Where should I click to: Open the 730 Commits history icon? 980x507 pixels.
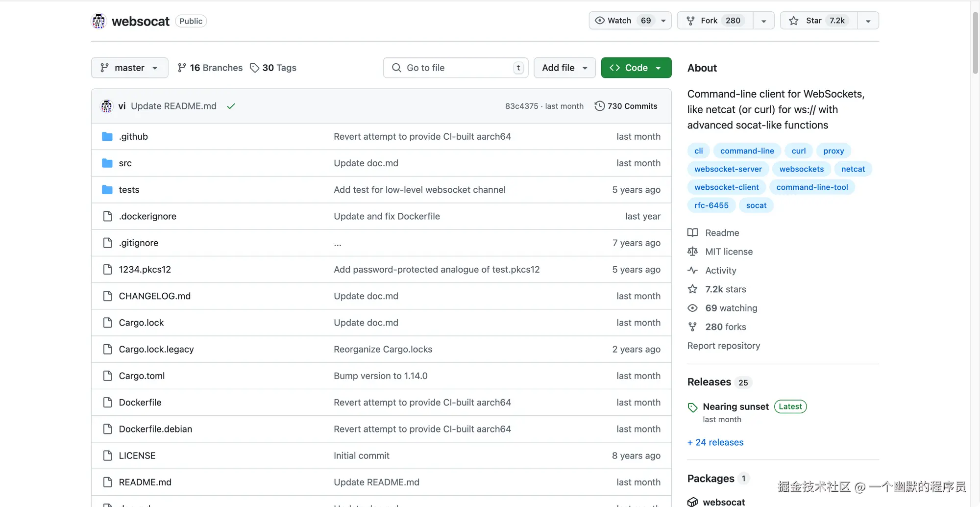pos(599,106)
